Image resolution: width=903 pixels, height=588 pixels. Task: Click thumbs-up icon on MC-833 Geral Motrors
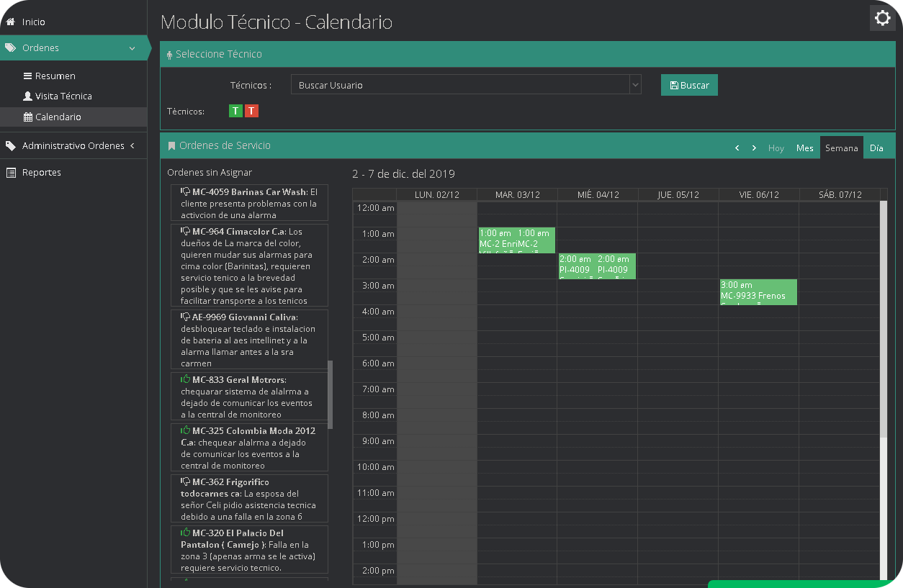pyautogui.click(x=186, y=379)
